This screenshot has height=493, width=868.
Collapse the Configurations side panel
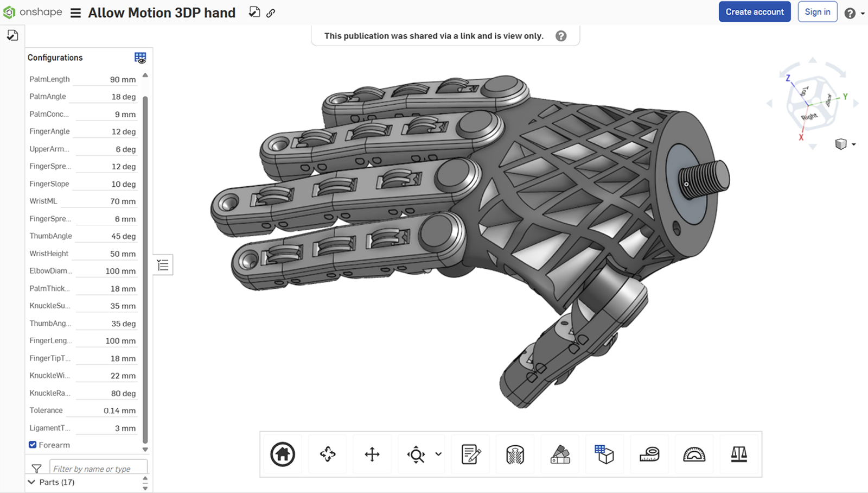[x=162, y=265]
